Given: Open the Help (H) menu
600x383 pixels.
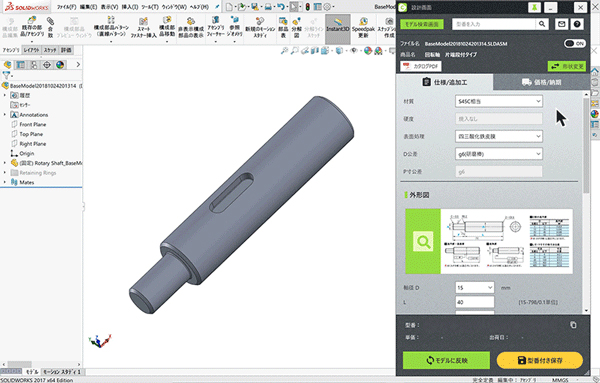Looking at the screenshot, I should pos(199,7).
